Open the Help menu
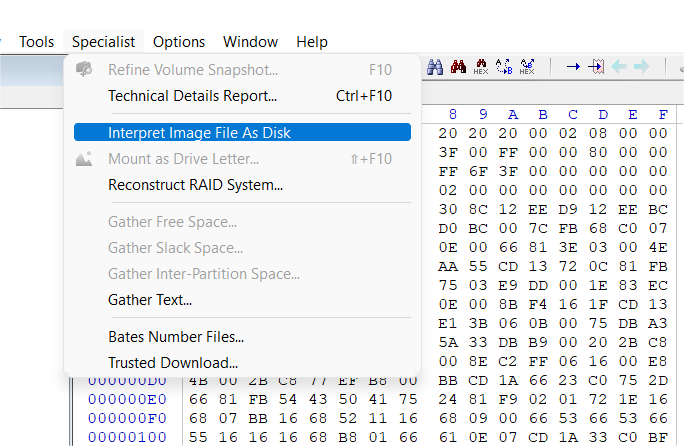 click(x=312, y=41)
